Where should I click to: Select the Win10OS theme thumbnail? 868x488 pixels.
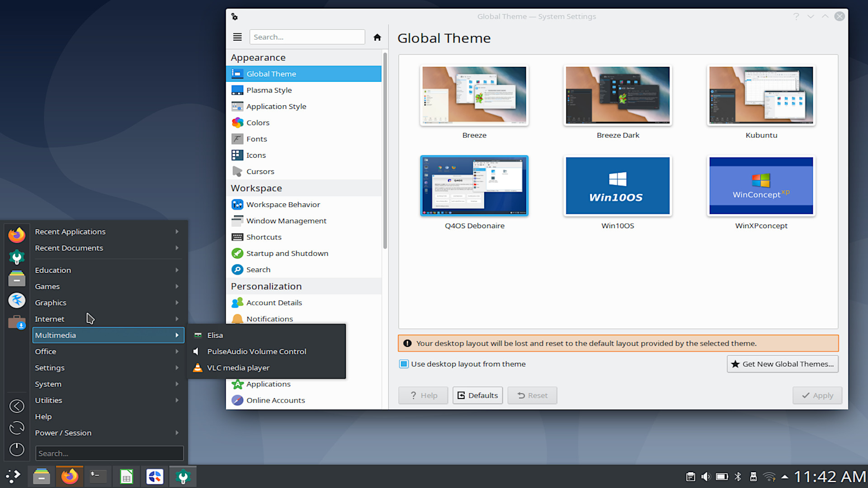(618, 186)
